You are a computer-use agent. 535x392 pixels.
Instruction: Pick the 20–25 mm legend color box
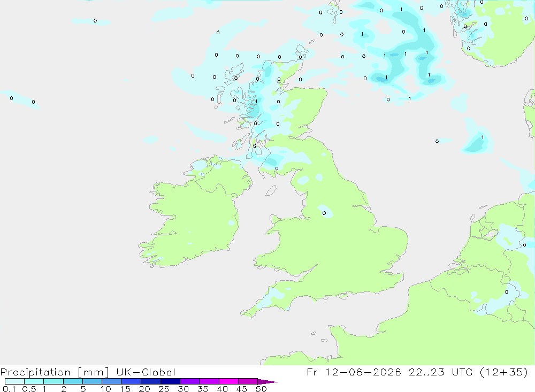coord(150,381)
